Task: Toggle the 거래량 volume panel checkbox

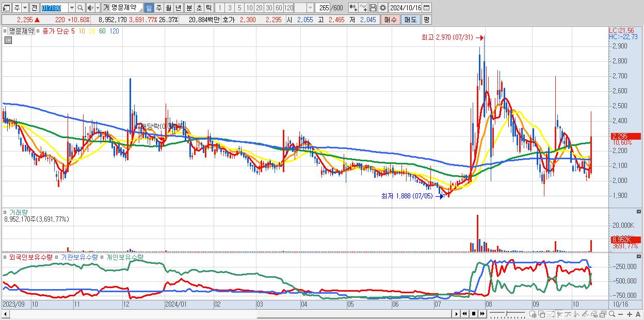Action: pos(5,212)
